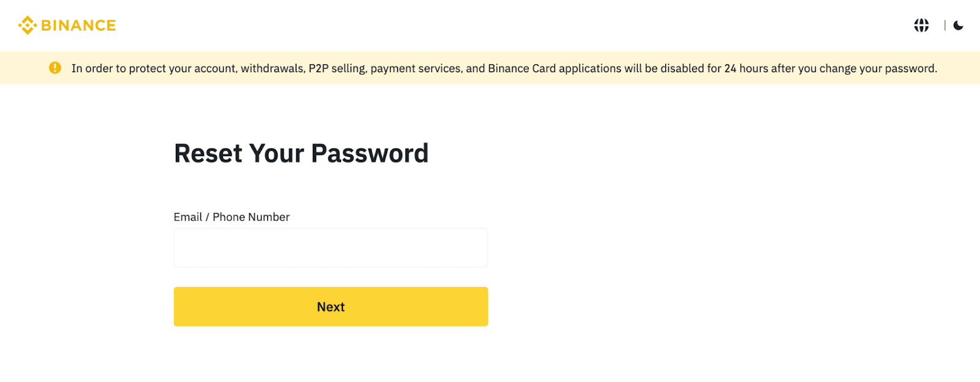Select the alert icon in yellow banner

(x=55, y=68)
